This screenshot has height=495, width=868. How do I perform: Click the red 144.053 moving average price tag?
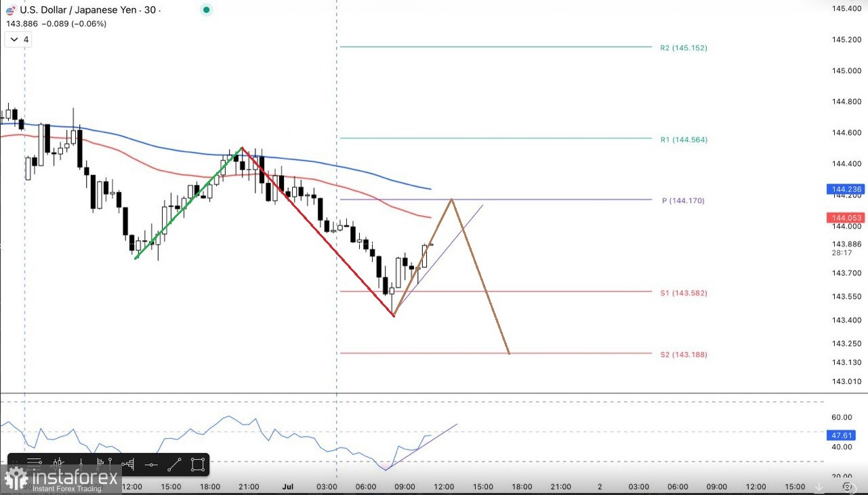(x=846, y=218)
